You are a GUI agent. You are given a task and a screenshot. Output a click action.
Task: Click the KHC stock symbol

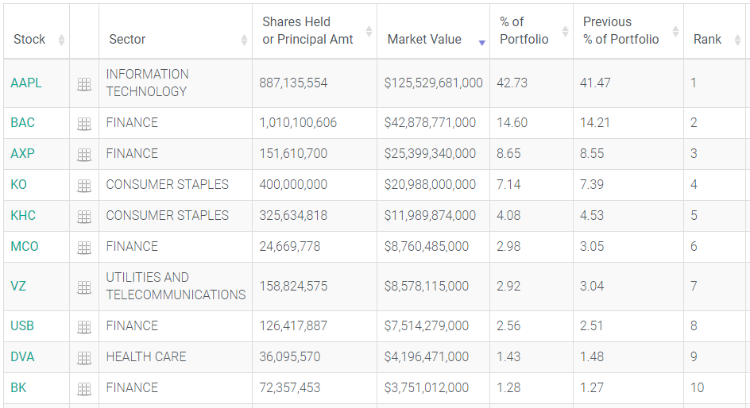pos(23,216)
